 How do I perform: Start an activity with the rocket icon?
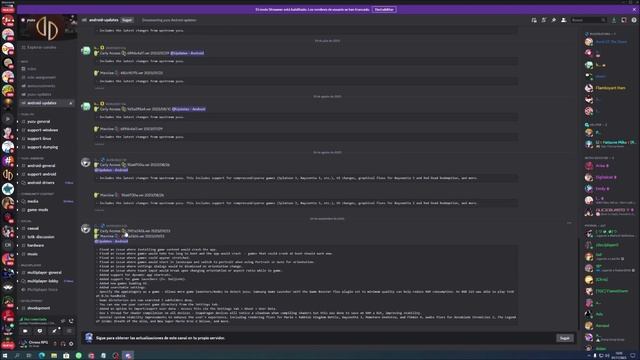click(x=54, y=331)
